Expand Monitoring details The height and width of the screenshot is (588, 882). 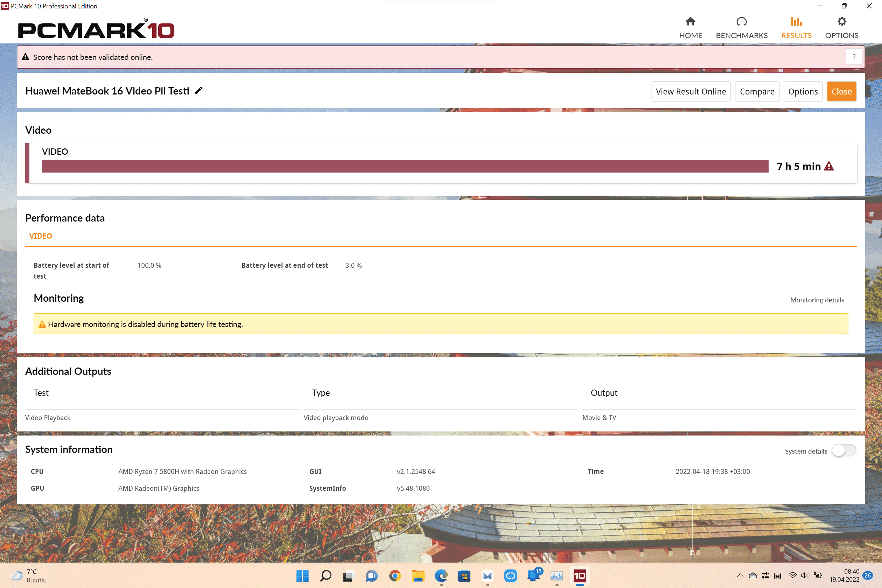[x=817, y=300]
